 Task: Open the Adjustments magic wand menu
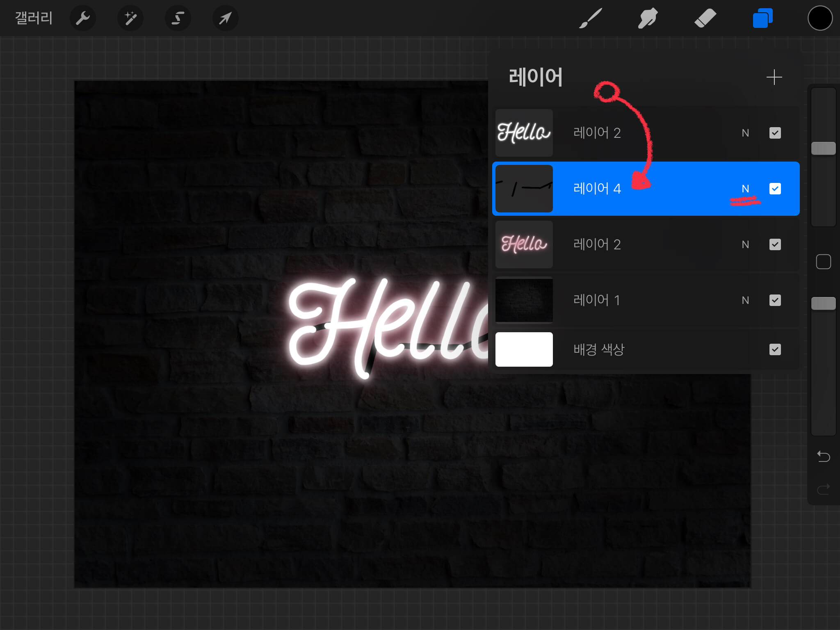coord(130,18)
